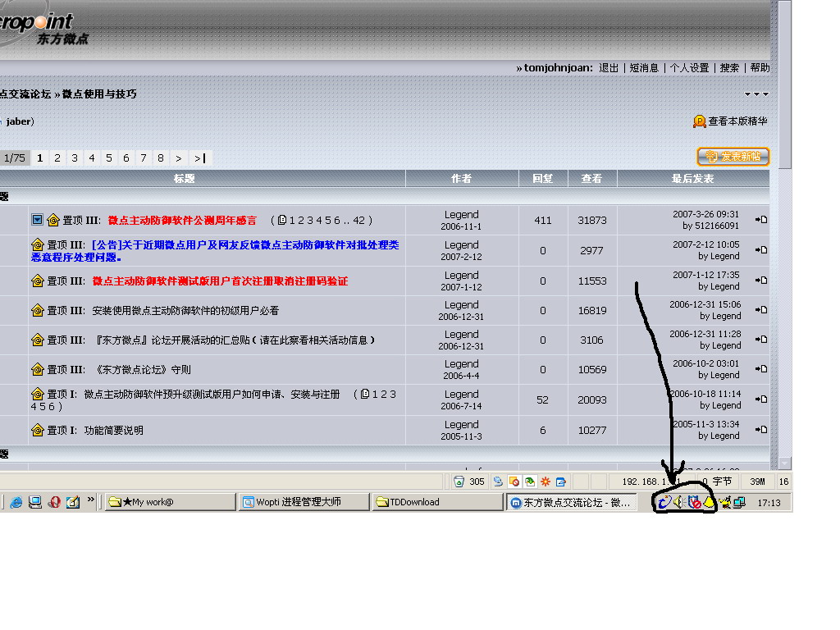Launch Internet Explorer from quick launch
This screenshot has height=630, width=840.
(16, 503)
